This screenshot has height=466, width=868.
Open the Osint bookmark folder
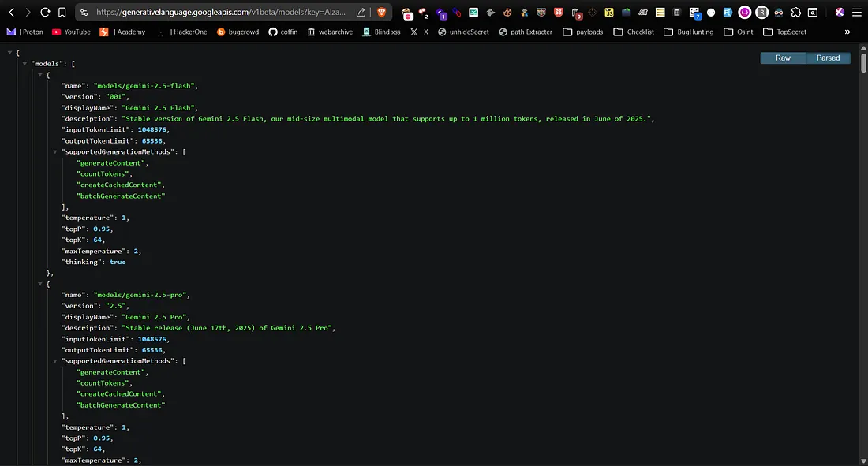click(739, 32)
